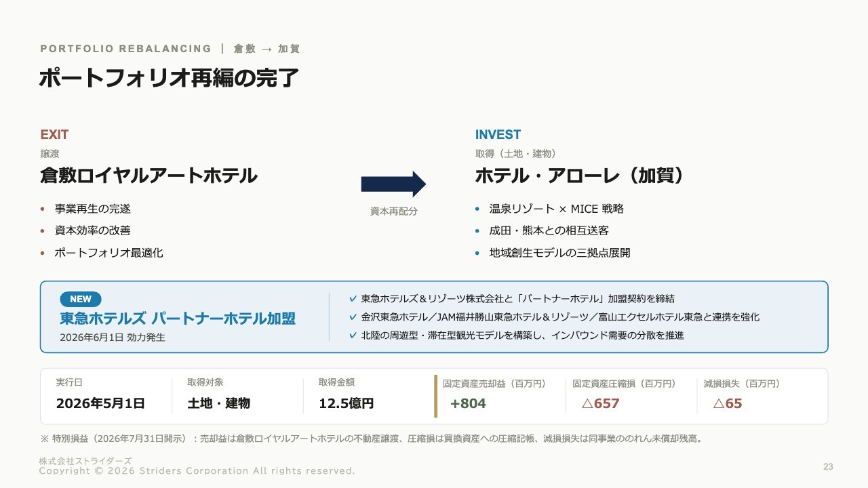The height and width of the screenshot is (488, 868).
Task: Click the line starting '北陸の周遊型・滞在型観光モデル'
Action: 523,335
